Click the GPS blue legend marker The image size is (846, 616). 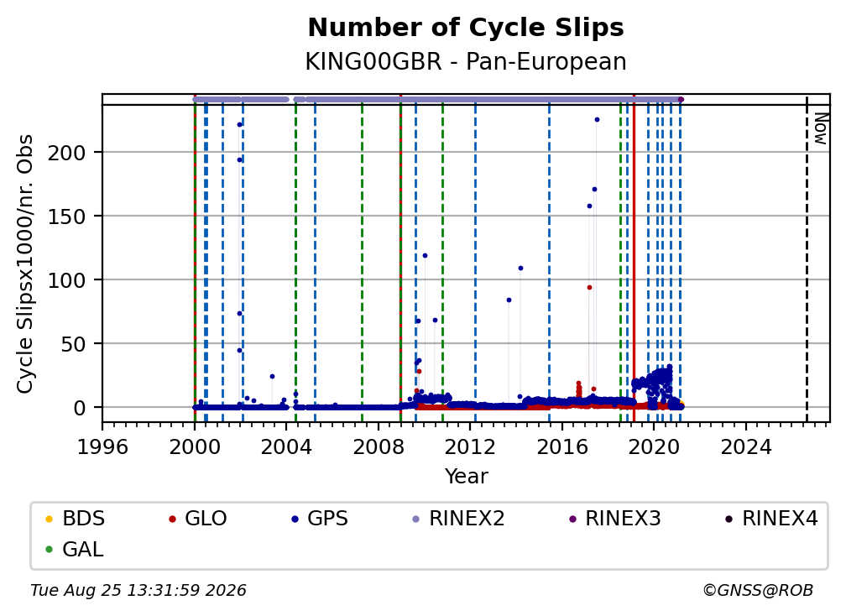click(295, 519)
